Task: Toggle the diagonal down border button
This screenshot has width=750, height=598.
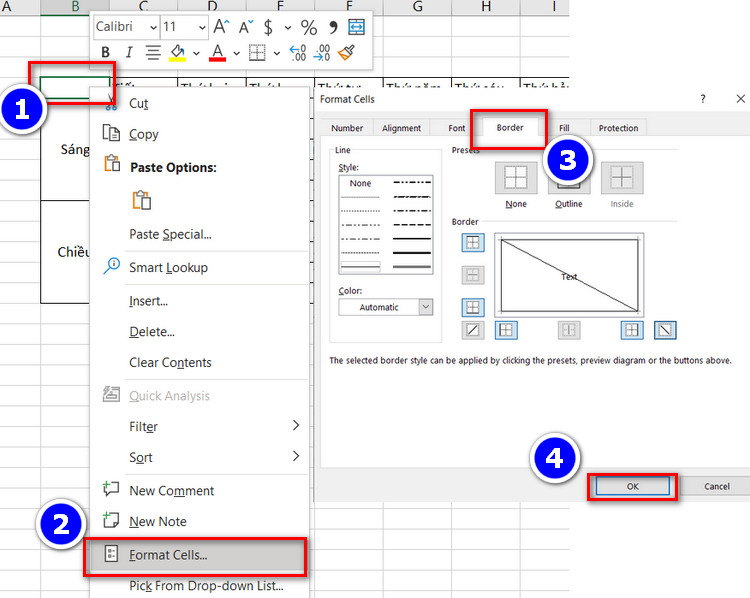Action: click(x=665, y=330)
